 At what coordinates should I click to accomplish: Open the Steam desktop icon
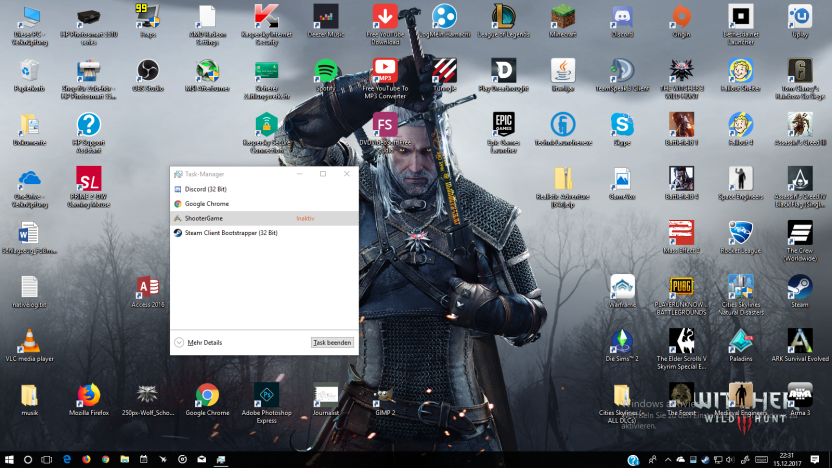(800, 287)
